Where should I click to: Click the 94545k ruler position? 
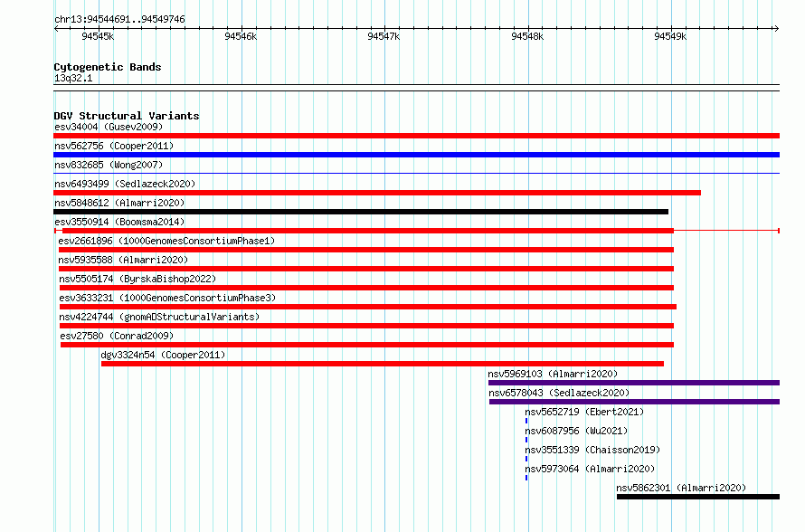tap(98, 36)
